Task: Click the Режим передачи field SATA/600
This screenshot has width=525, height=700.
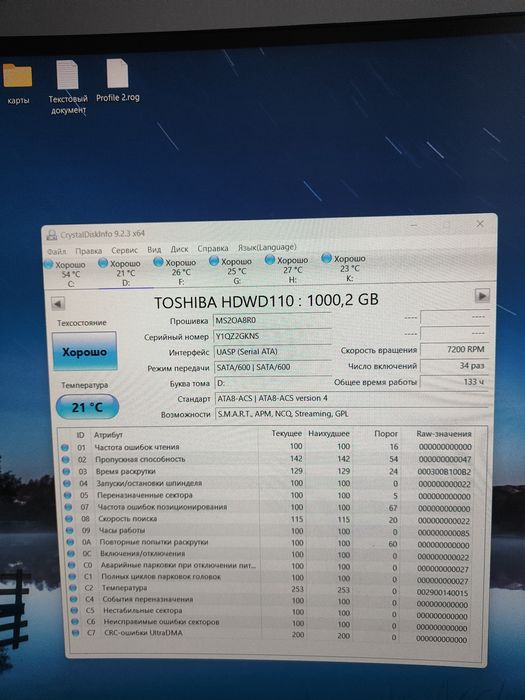Action: point(273,367)
